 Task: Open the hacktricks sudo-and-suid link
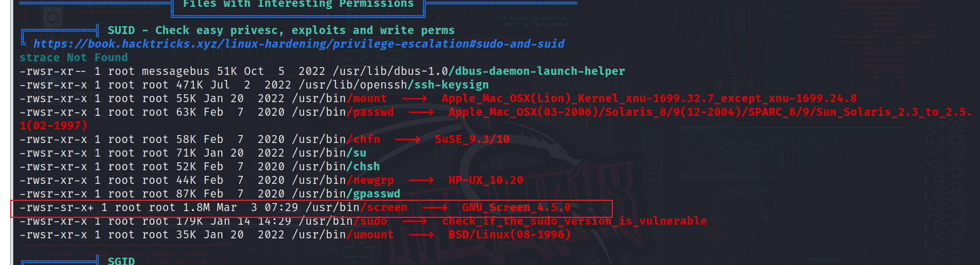[298, 44]
